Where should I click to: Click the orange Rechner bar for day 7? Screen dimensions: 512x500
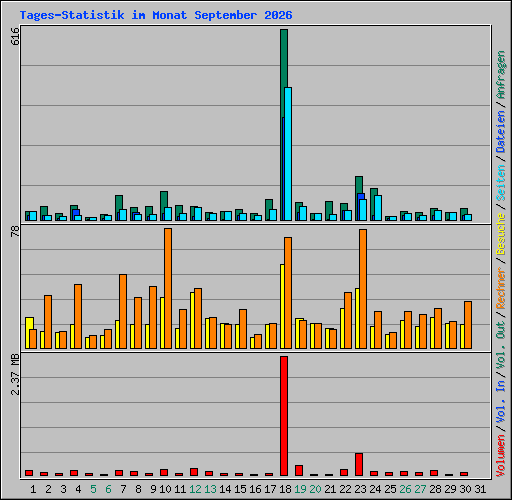(123, 311)
